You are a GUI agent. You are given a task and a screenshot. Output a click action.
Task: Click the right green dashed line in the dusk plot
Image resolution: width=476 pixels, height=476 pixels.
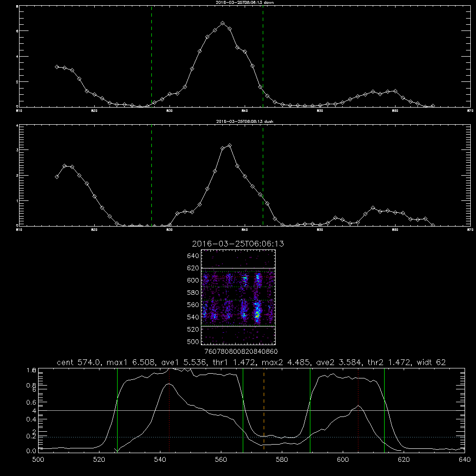pos(263,175)
